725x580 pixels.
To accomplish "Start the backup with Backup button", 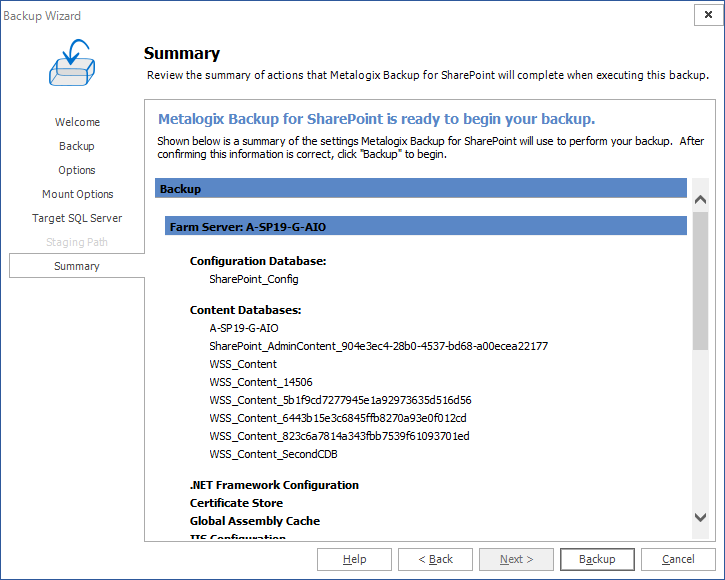I will point(597,559).
